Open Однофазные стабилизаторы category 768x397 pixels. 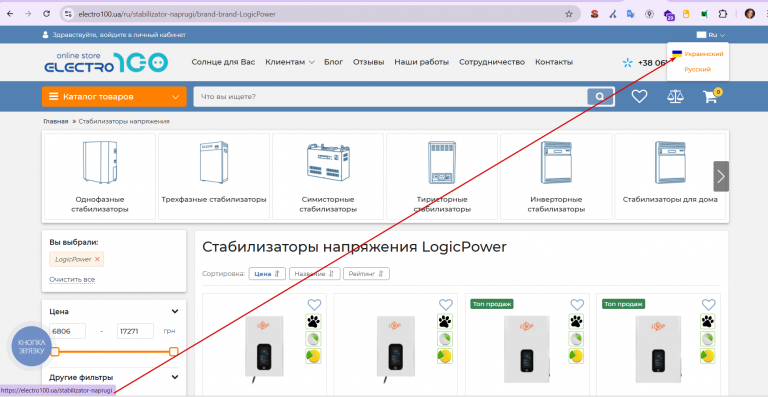(x=100, y=176)
